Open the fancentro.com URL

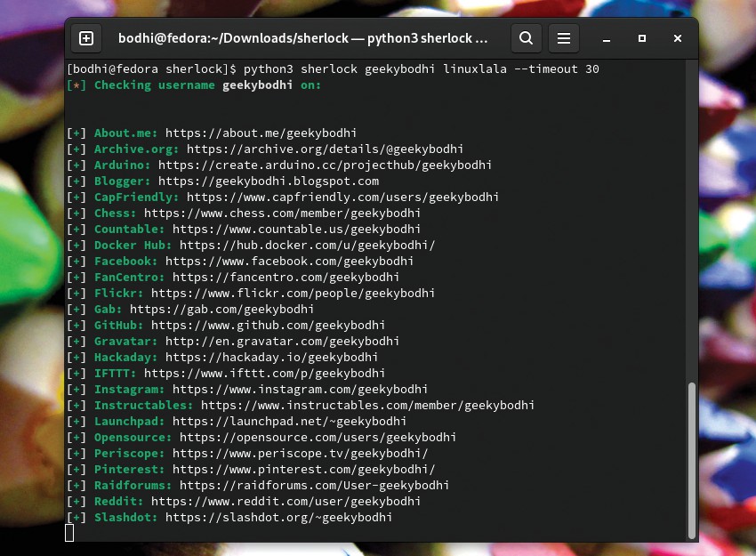[286, 278]
